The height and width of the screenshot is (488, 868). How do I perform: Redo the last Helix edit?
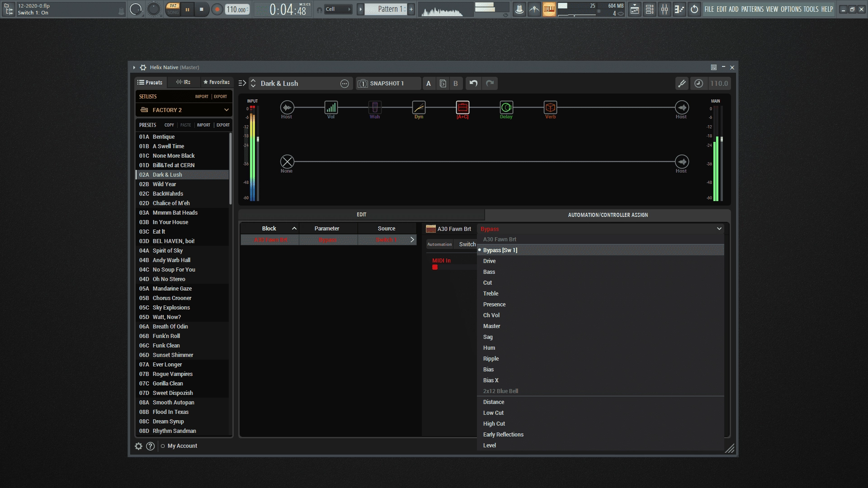490,83
